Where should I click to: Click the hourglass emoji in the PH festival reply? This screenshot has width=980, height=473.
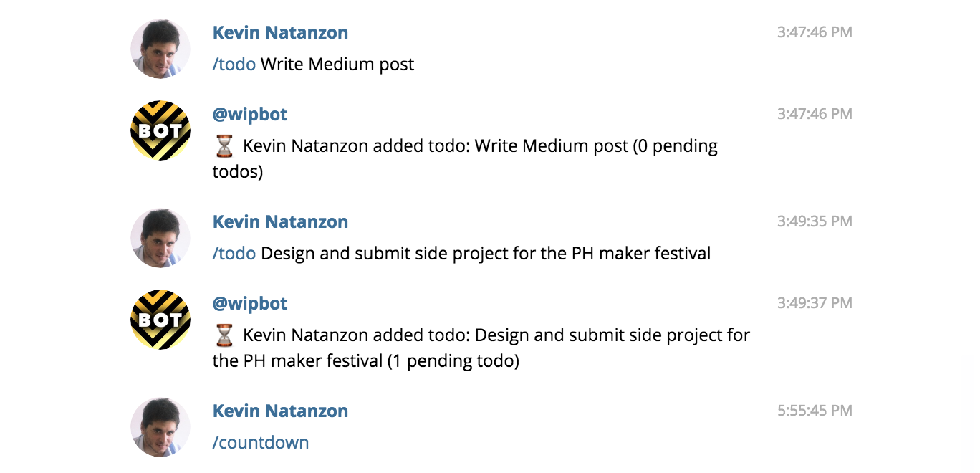pos(224,335)
